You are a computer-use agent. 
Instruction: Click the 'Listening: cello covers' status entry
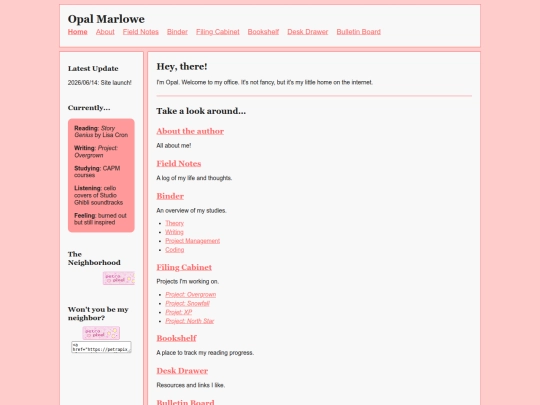click(x=98, y=195)
